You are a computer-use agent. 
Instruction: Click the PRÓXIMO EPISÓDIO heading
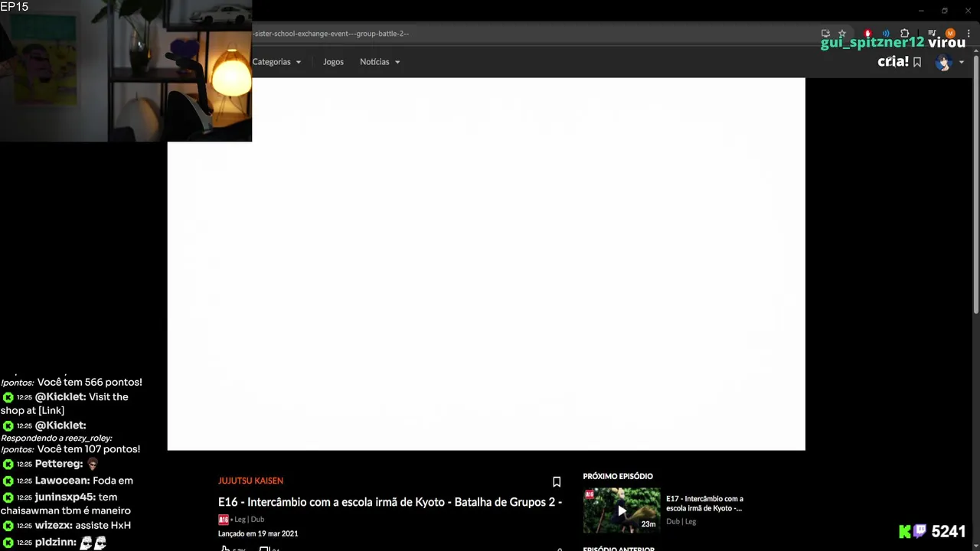point(618,476)
